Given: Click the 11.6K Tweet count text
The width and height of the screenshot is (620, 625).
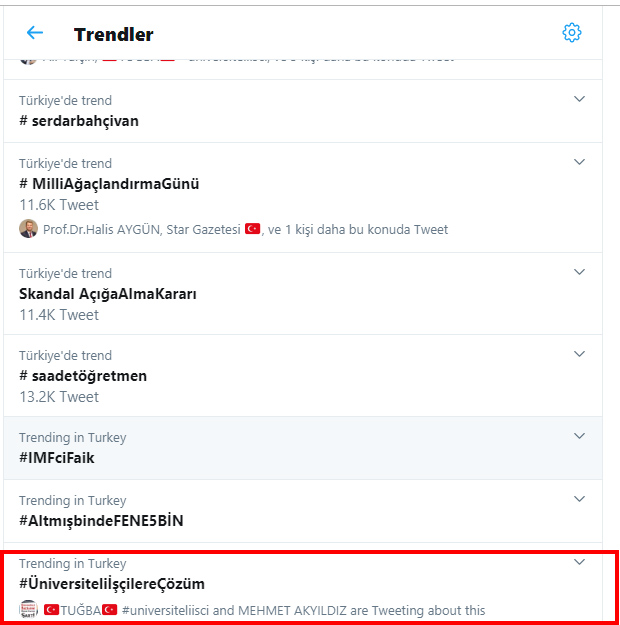Looking at the screenshot, I should [59, 205].
